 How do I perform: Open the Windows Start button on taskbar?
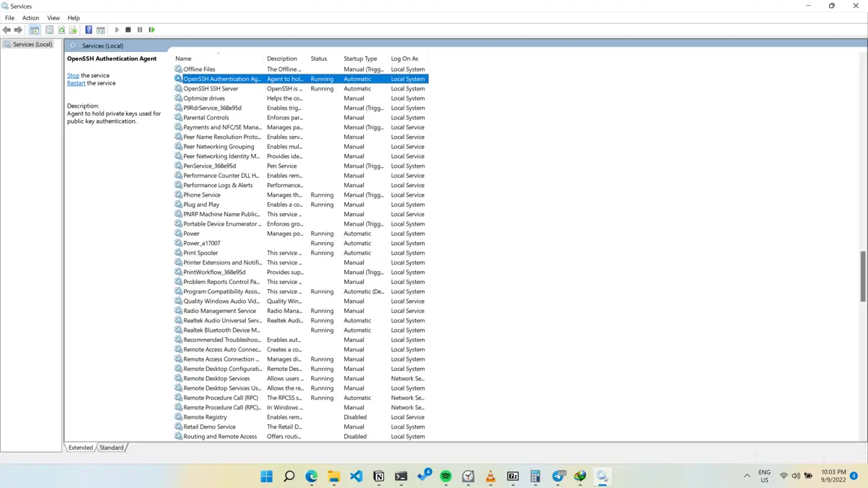(x=266, y=476)
